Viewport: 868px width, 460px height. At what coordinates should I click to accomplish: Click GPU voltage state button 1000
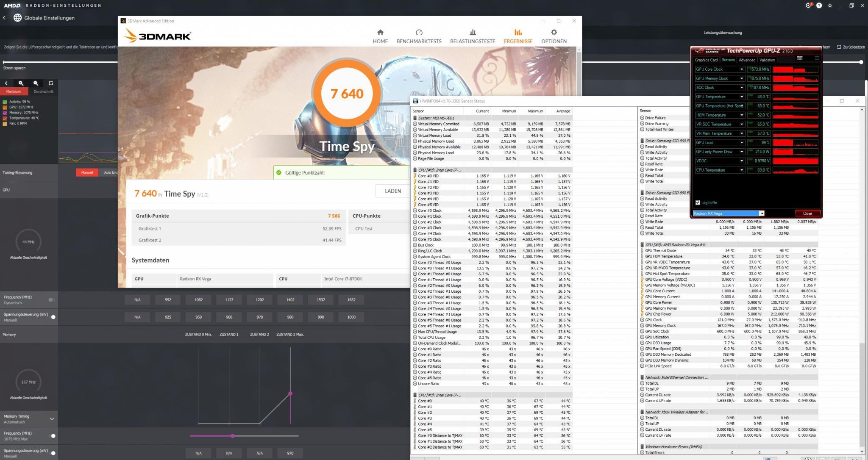point(351,317)
